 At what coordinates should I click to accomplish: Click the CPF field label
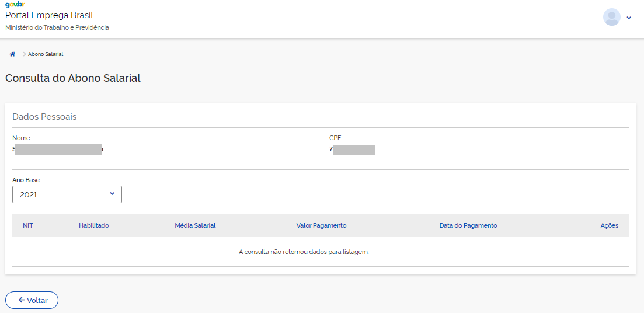[x=335, y=138]
